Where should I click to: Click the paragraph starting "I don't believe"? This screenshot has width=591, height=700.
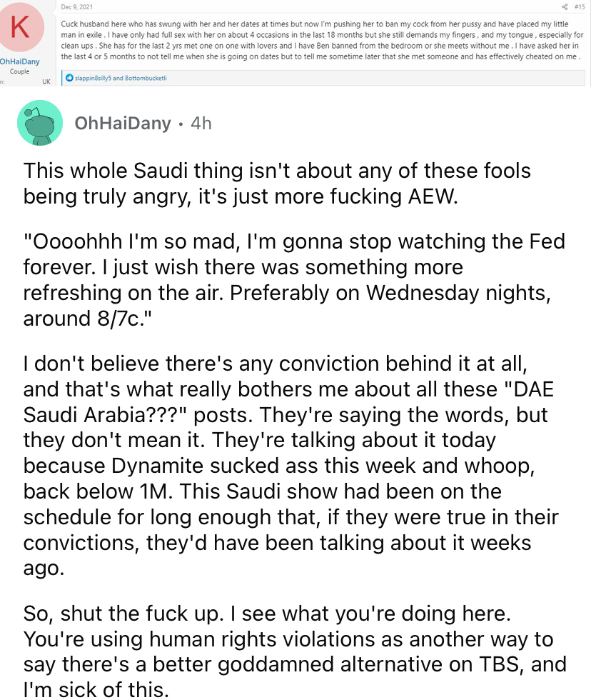point(291,466)
